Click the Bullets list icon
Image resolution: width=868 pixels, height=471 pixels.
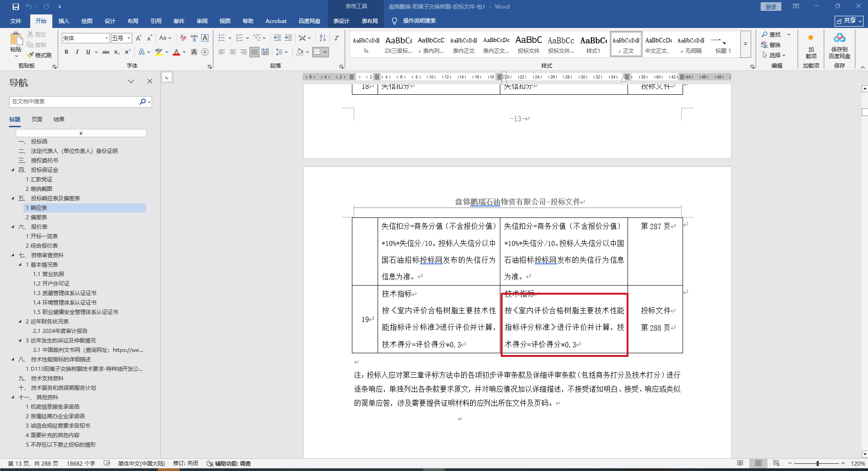pos(222,38)
